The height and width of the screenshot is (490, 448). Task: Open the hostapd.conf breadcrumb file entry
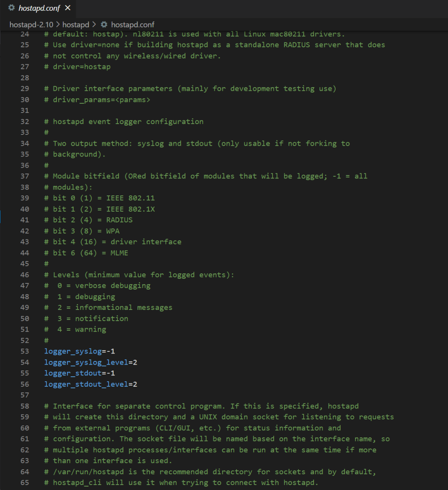(x=133, y=24)
